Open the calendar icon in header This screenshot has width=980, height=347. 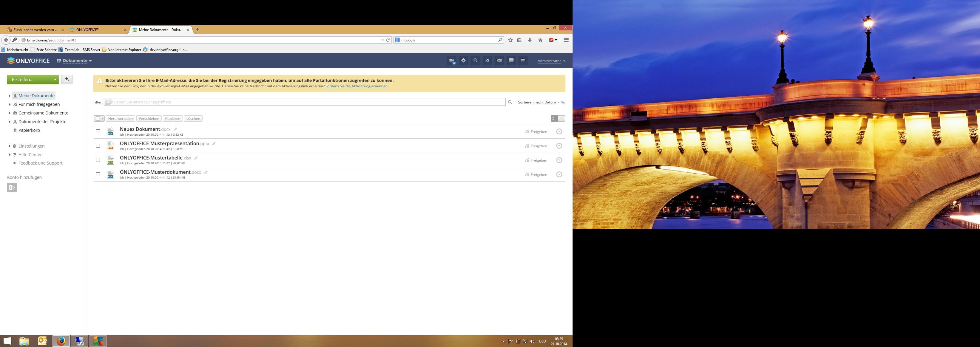coord(523,61)
